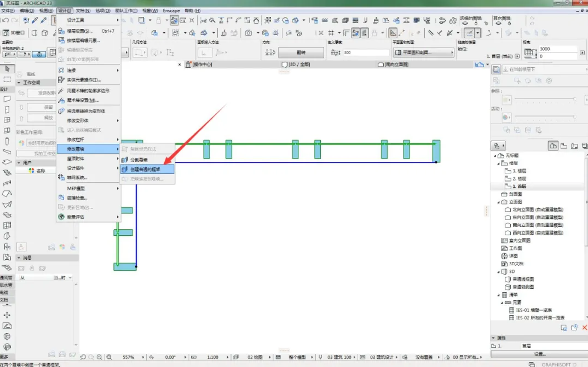Screen dimensions: 588x367
Task: Collapse the 属性 section in navigator
Action: click(x=494, y=338)
